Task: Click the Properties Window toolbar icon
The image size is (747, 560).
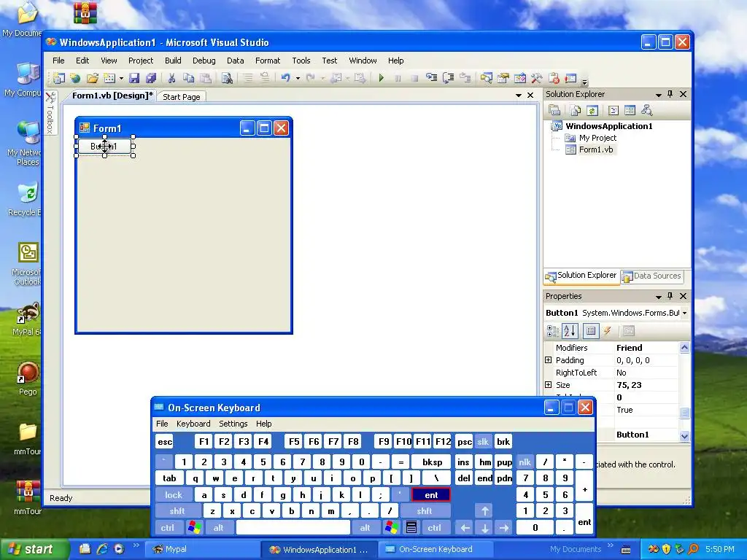Action: pyautogui.click(x=503, y=77)
